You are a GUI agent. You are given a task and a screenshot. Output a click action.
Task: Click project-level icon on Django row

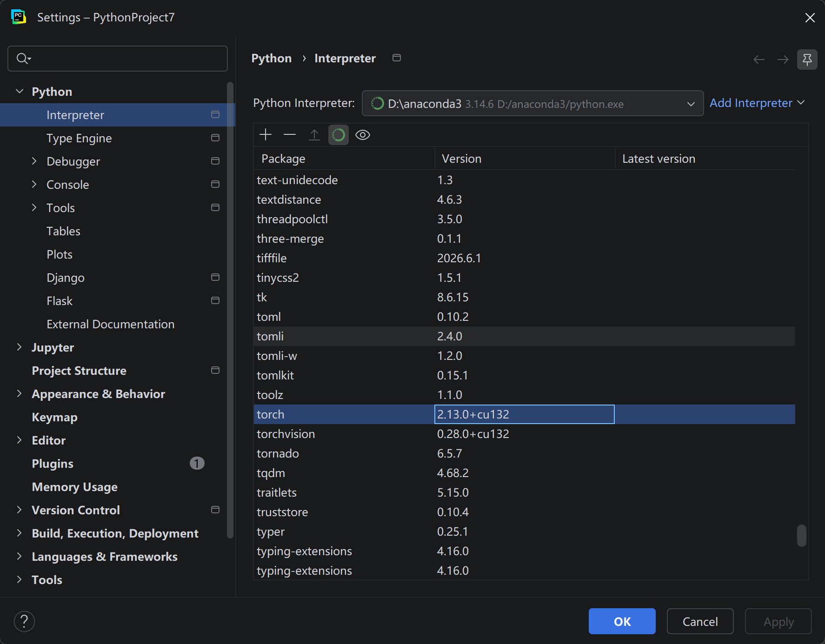click(215, 277)
